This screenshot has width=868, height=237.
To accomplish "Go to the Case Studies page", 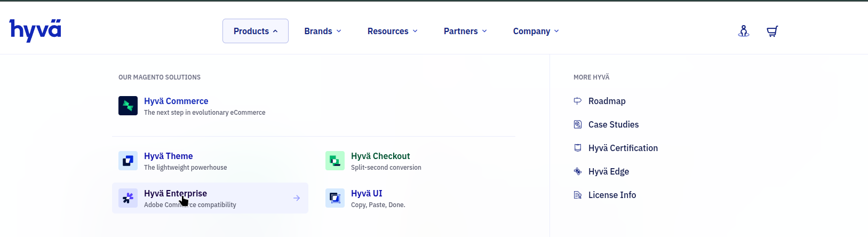I will click(614, 124).
